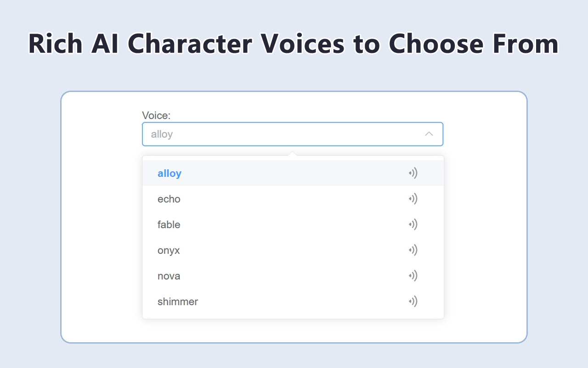
Task: Click the "Voice:" field label
Action: click(156, 115)
